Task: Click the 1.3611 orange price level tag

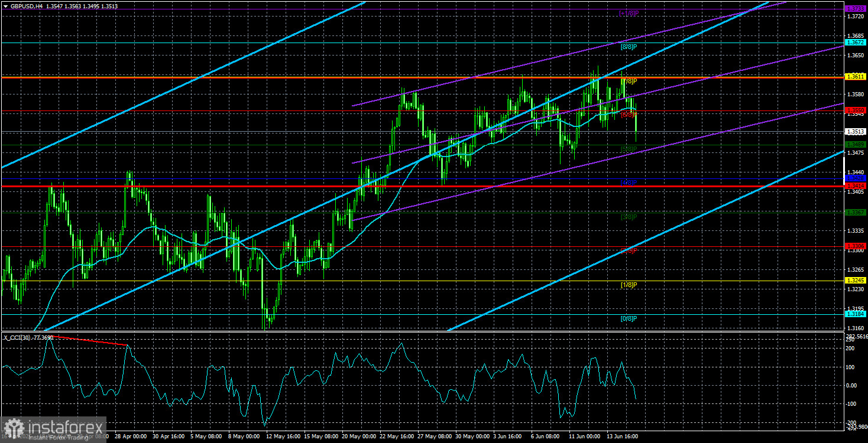Action: [856, 77]
